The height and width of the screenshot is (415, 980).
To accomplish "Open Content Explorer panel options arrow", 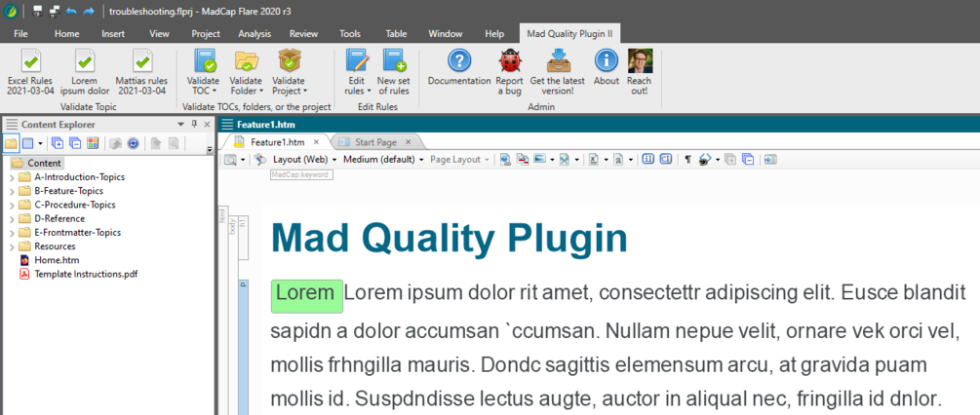I will tap(181, 124).
